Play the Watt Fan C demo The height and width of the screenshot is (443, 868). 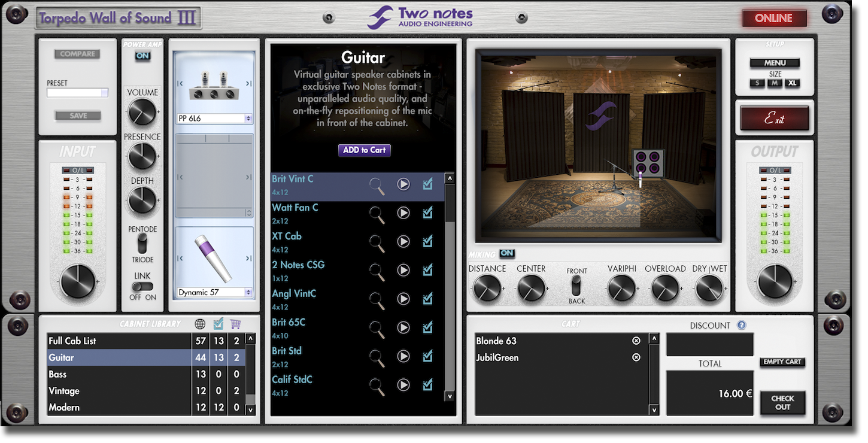pos(403,213)
